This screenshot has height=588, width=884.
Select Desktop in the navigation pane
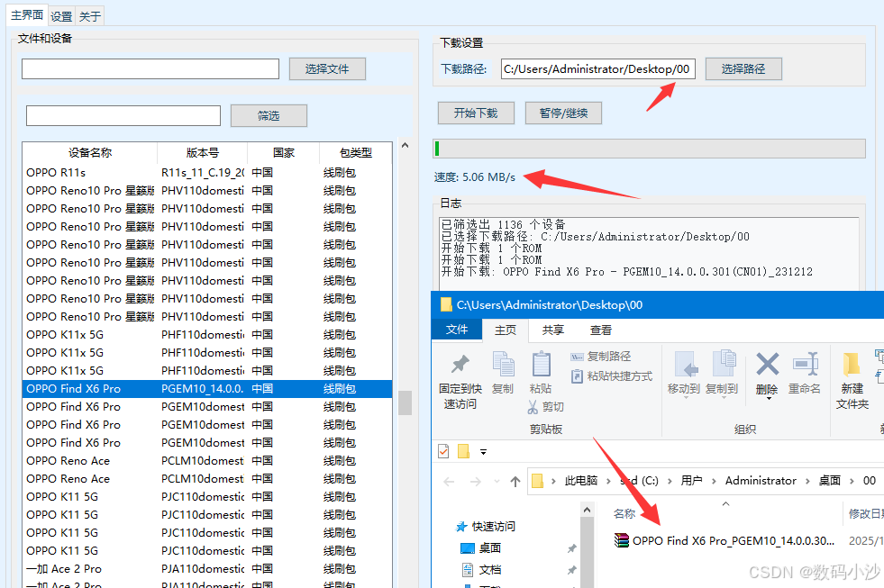489,548
